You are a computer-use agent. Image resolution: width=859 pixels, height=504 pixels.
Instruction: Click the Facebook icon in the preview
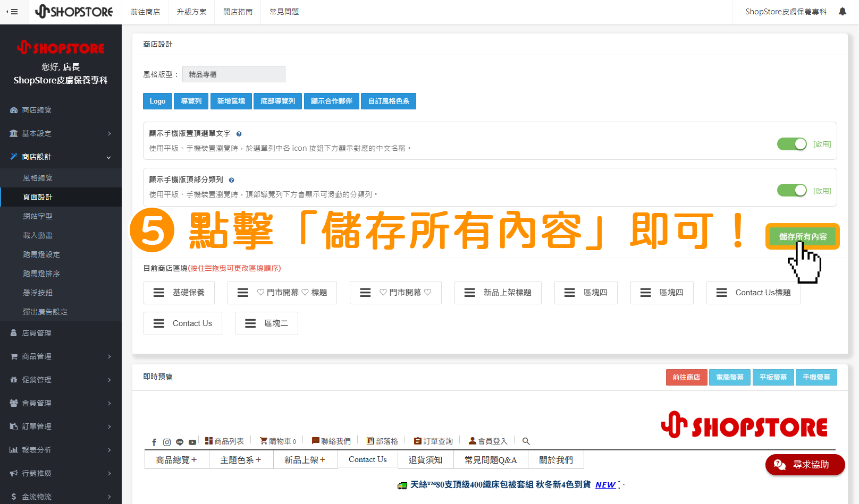[154, 442]
